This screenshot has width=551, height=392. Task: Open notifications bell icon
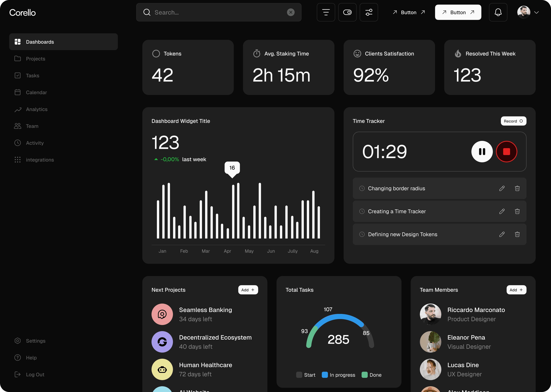(498, 12)
